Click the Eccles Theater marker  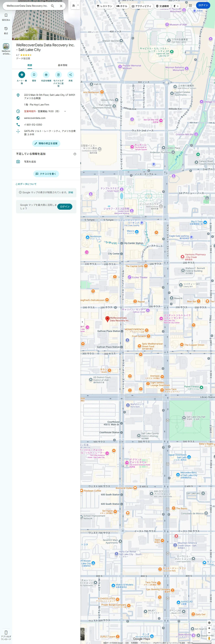click(130, 277)
